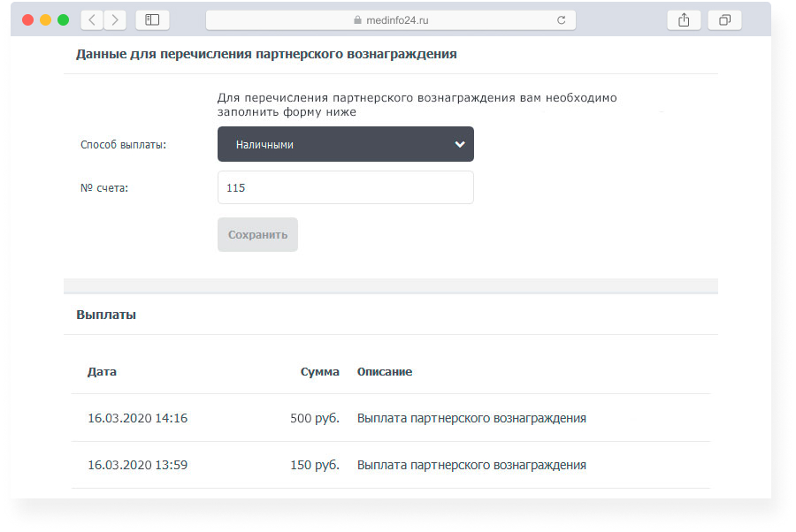
Task: Focus the № счета input field
Action: click(x=346, y=187)
